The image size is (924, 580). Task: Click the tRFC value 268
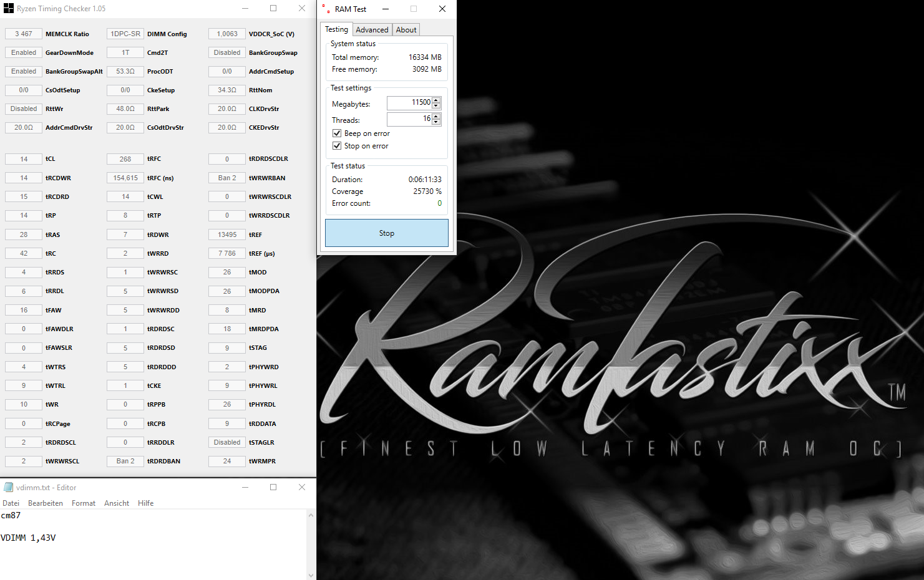coord(125,159)
